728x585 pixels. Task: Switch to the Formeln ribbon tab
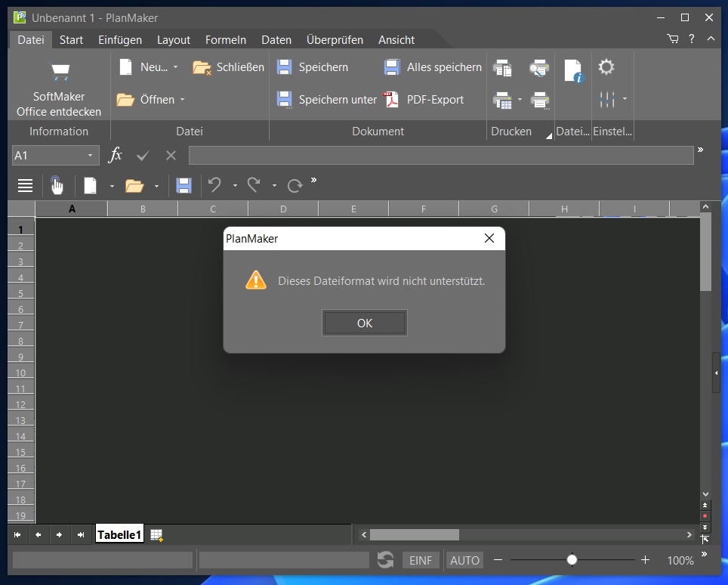click(x=226, y=40)
